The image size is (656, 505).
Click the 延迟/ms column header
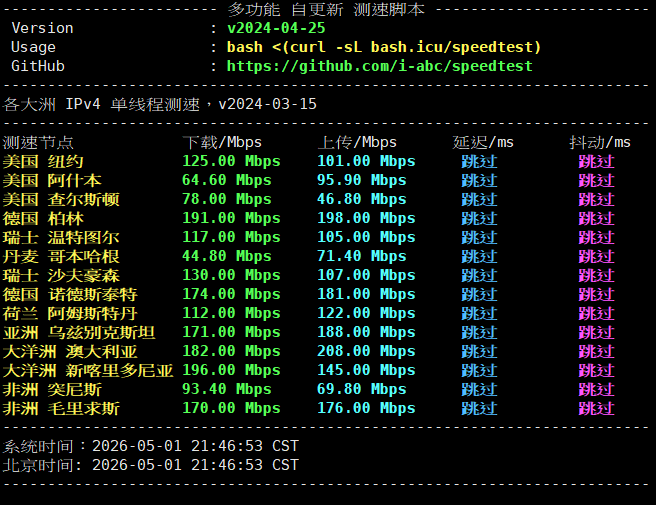483,142
